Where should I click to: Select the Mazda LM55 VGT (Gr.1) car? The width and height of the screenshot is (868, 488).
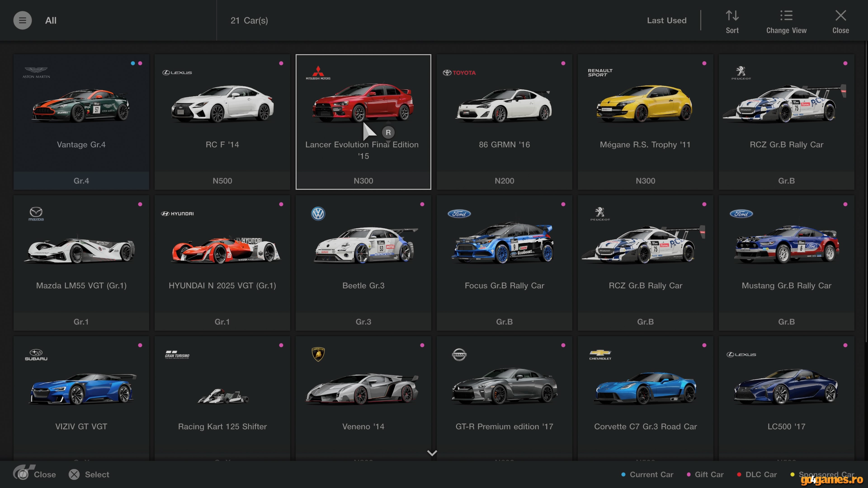tap(81, 263)
